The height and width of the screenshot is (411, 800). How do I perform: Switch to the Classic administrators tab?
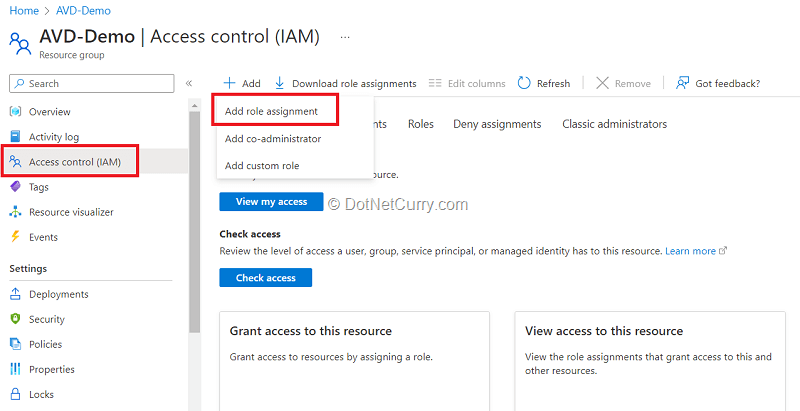coord(614,124)
